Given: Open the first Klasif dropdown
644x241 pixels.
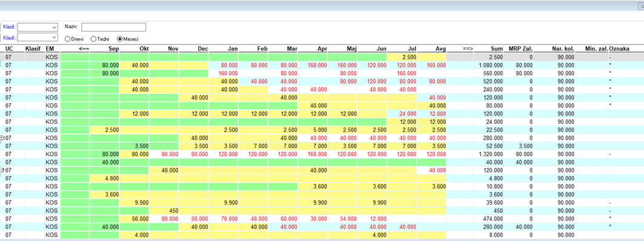Looking at the screenshot, I should [x=38, y=27].
